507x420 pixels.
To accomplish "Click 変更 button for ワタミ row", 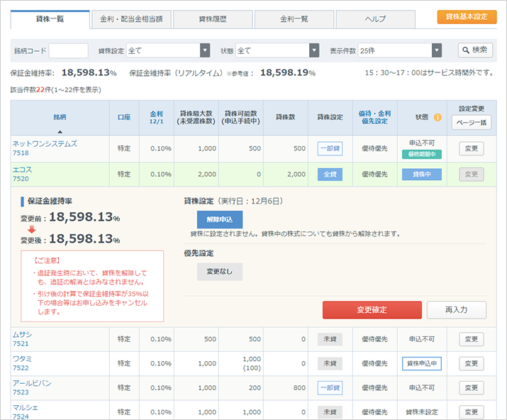I will point(471,363).
